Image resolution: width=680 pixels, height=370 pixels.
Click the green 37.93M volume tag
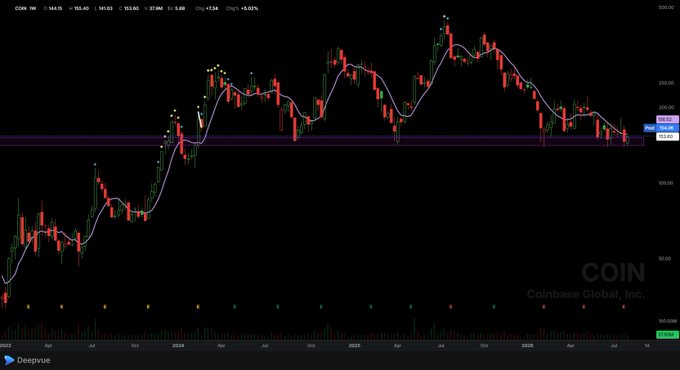click(667, 334)
